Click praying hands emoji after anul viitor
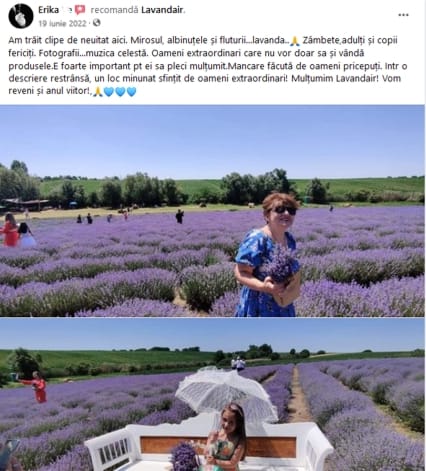The image size is (426, 471). (97, 91)
